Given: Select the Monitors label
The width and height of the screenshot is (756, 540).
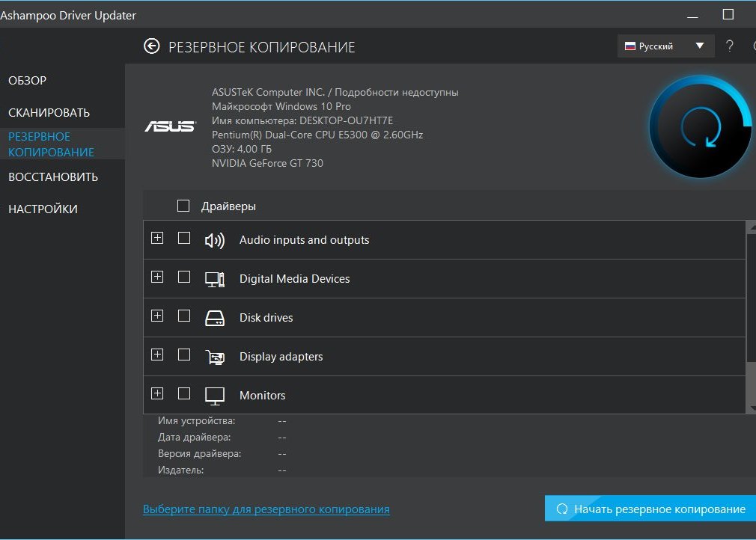Looking at the screenshot, I should 262,396.
